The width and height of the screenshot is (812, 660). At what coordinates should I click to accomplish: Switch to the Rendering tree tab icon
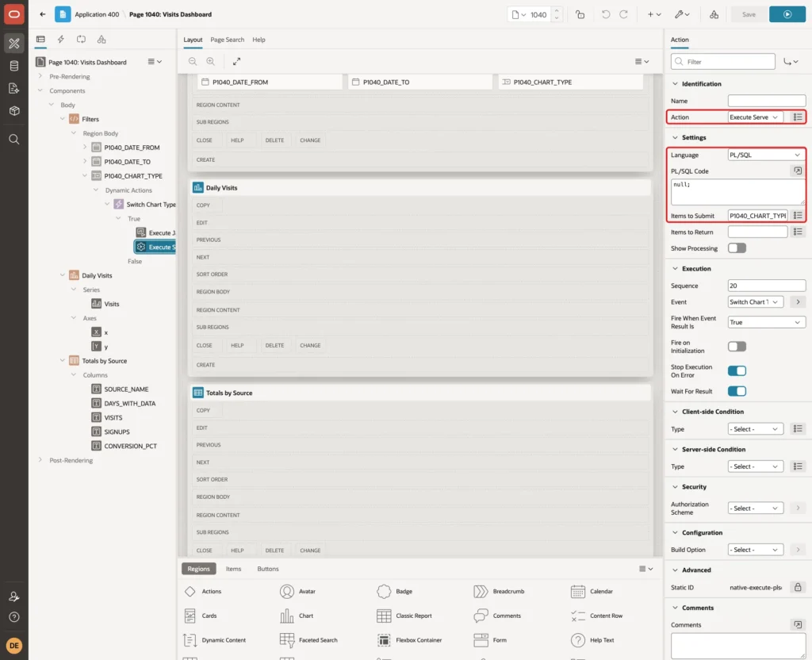40,40
